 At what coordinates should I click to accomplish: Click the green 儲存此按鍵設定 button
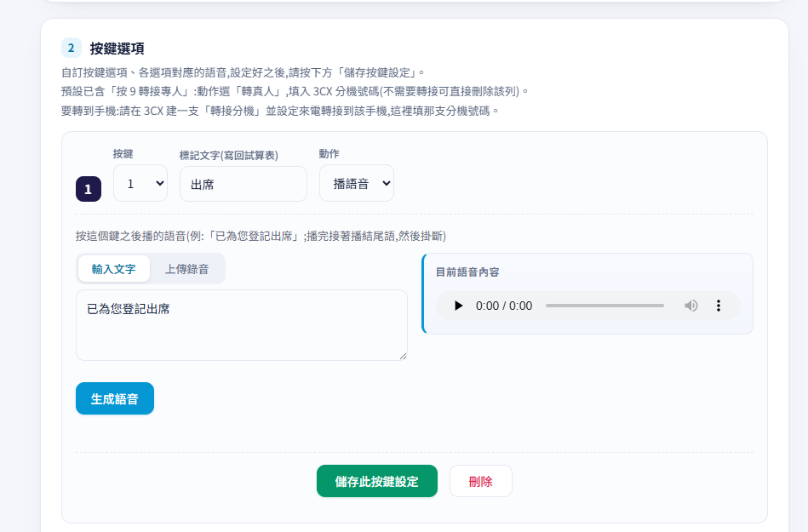[376, 481]
